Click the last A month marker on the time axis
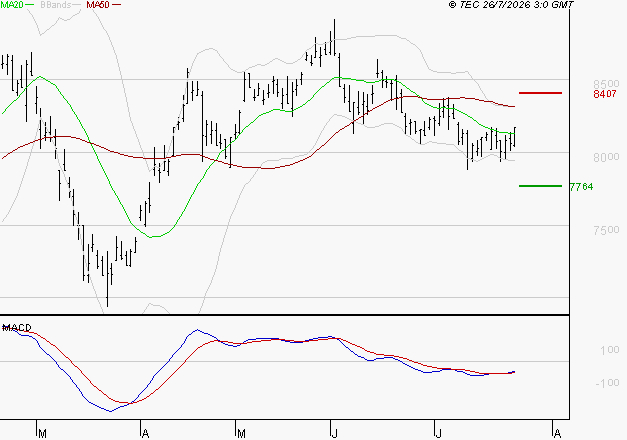Image resolution: width=627 pixels, height=440 pixels. (x=557, y=434)
